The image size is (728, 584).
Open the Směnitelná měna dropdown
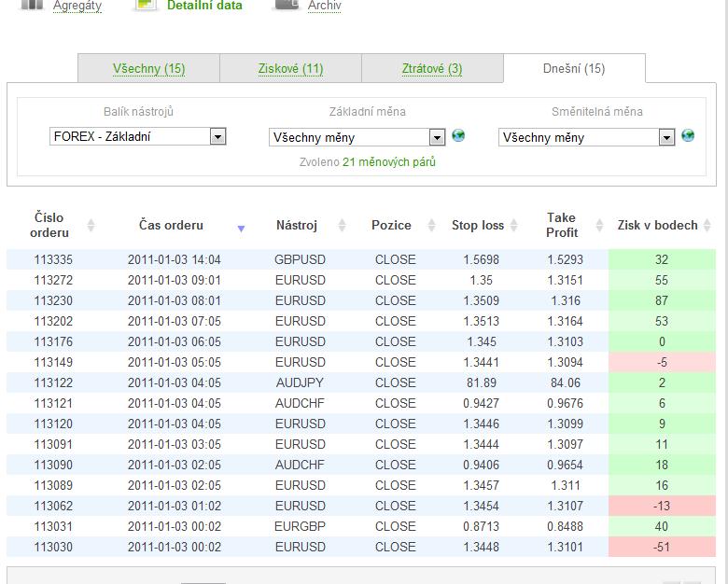click(x=587, y=137)
